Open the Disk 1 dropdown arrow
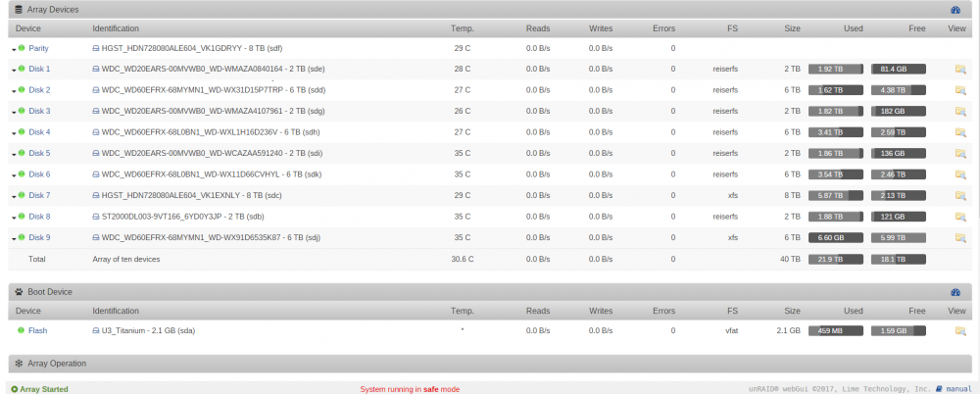 tap(14, 70)
